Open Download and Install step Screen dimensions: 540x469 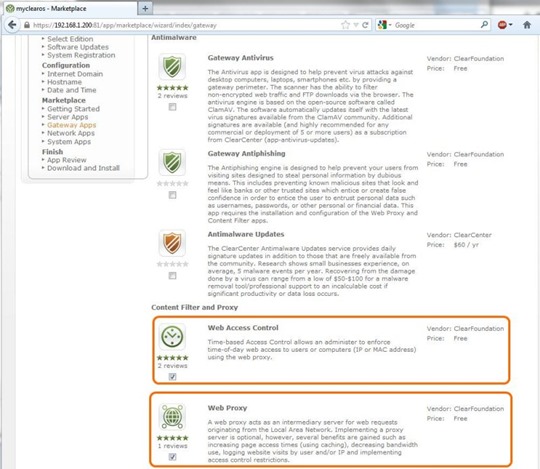[83, 168]
